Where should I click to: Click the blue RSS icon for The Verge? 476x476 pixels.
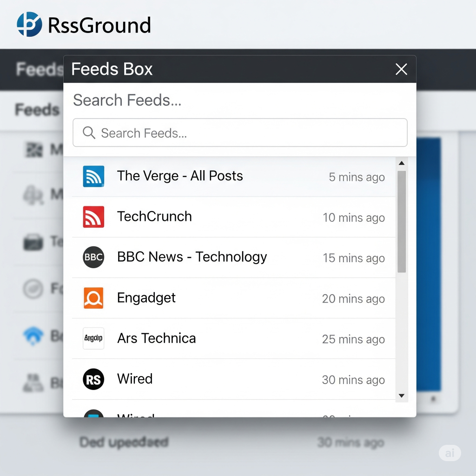(93, 176)
